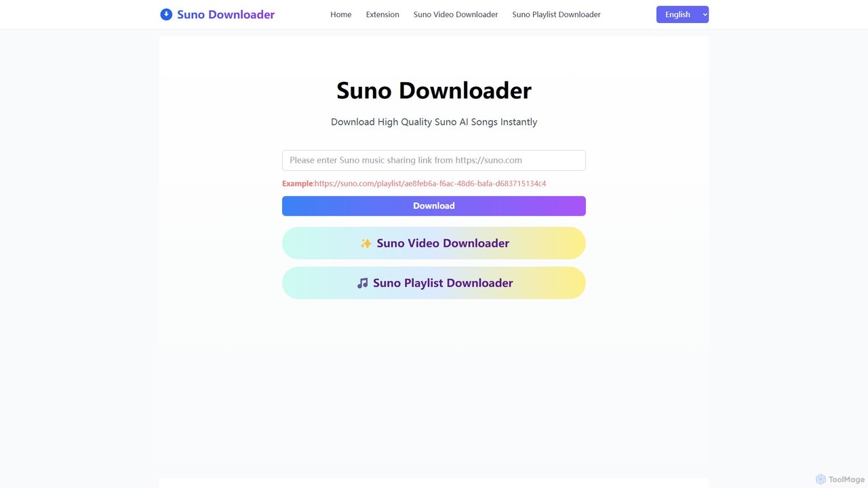Open Suno Playlist Downloader in top navigation
This screenshot has width=868, height=488.
tap(556, 14)
